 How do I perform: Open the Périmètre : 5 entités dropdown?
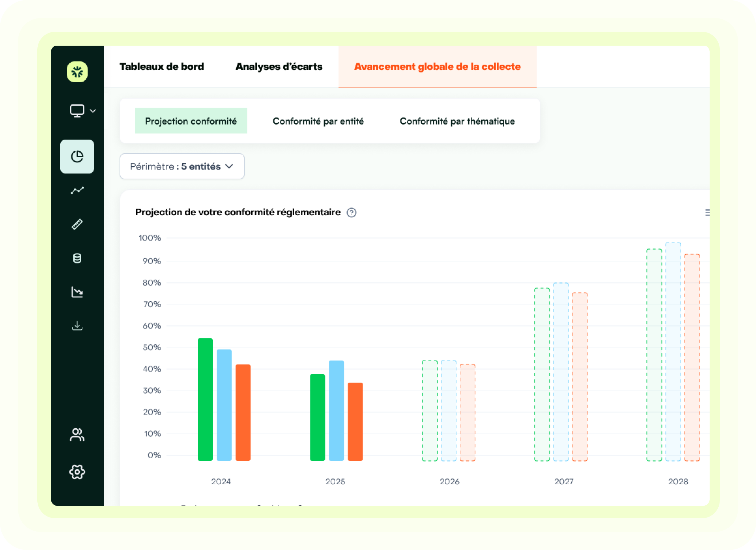pyautogui.click(x=182, y=166)
